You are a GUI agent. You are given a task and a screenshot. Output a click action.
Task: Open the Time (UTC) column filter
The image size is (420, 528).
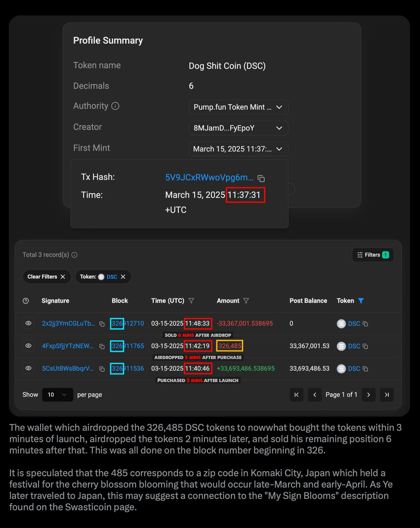click(x=191, y=301)
